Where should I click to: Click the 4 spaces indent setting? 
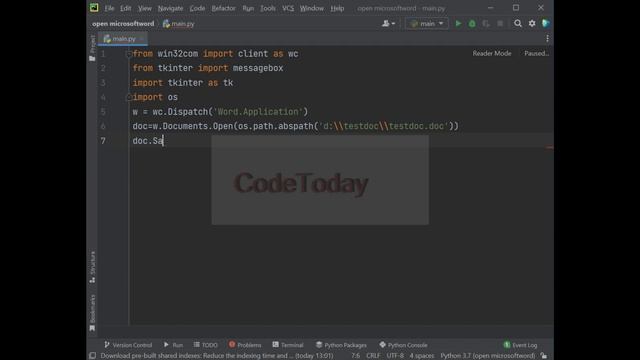point(422,356)
